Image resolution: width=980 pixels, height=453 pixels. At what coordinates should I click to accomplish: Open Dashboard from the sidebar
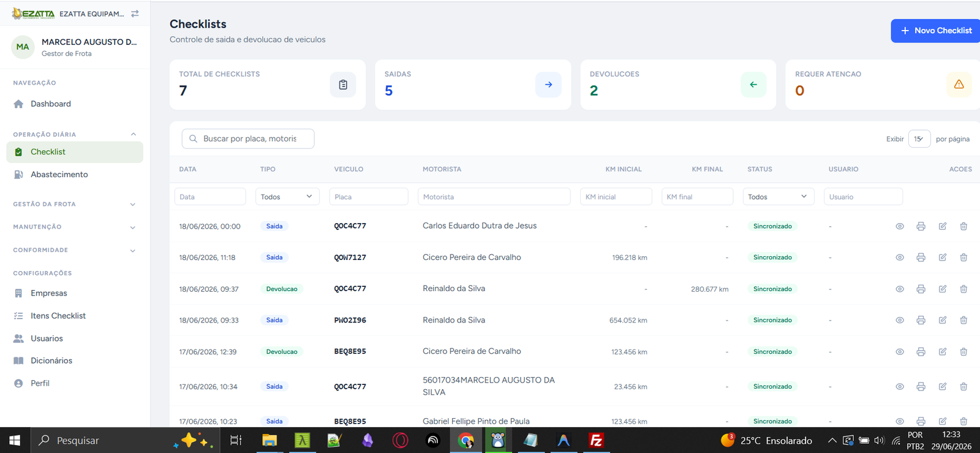(75, 104)
